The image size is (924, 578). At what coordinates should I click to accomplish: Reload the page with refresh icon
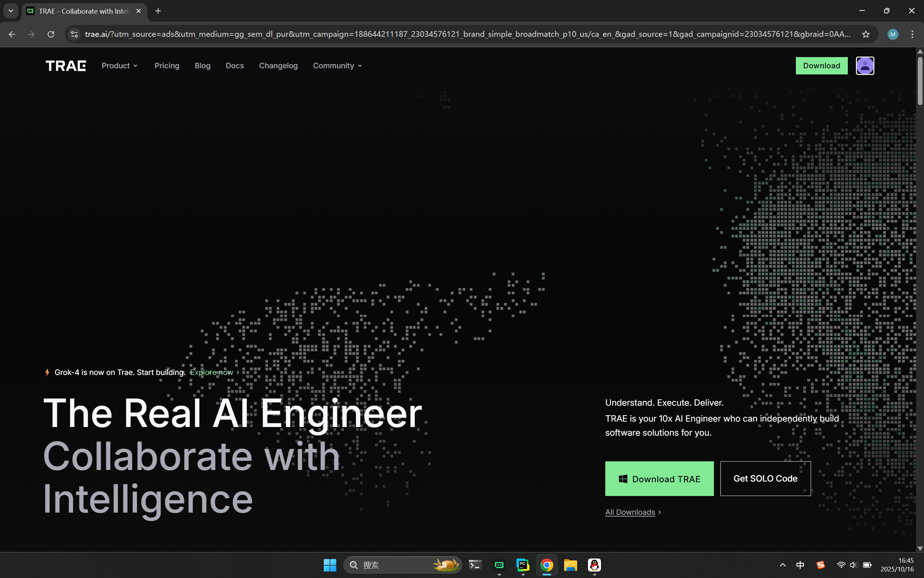[x=51, y=34]
